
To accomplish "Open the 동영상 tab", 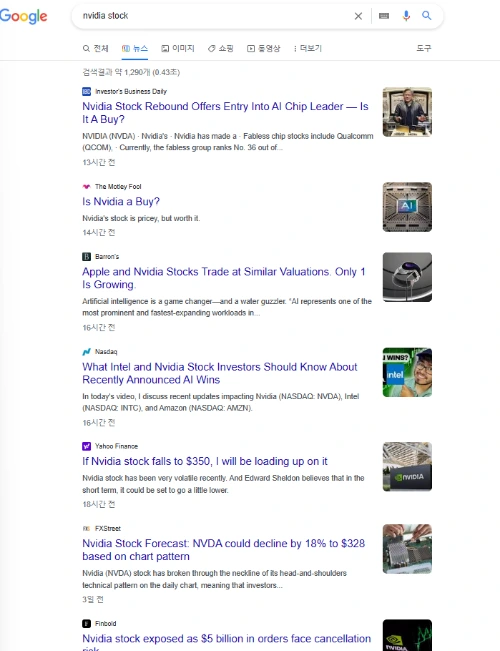I will click(x=264, y=49).
